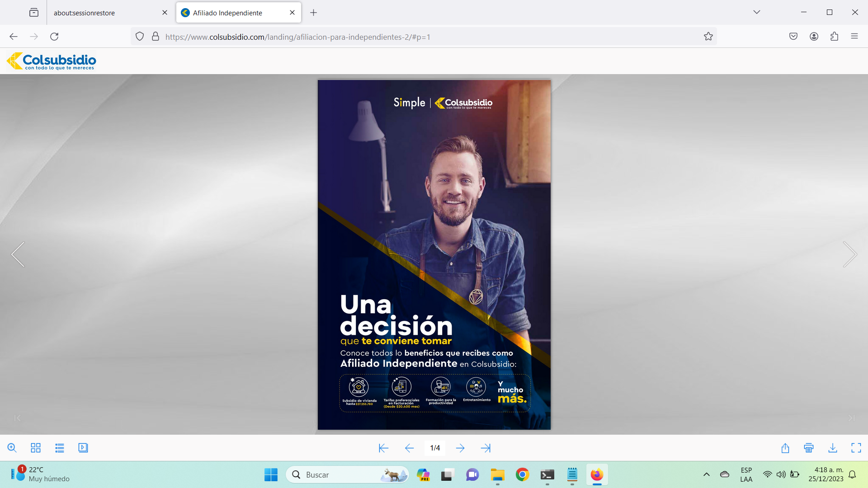Open the table of contents list
868x488 pixels.
(x=60, y=448)
